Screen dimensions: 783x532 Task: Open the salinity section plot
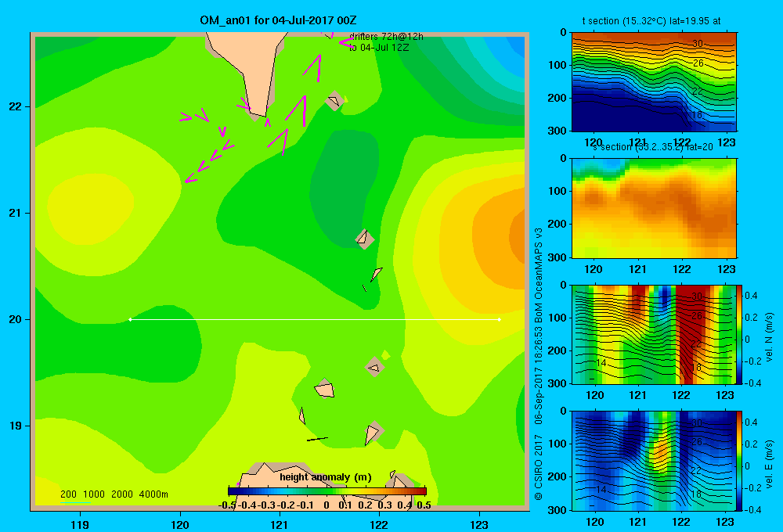tap(654, 207)
